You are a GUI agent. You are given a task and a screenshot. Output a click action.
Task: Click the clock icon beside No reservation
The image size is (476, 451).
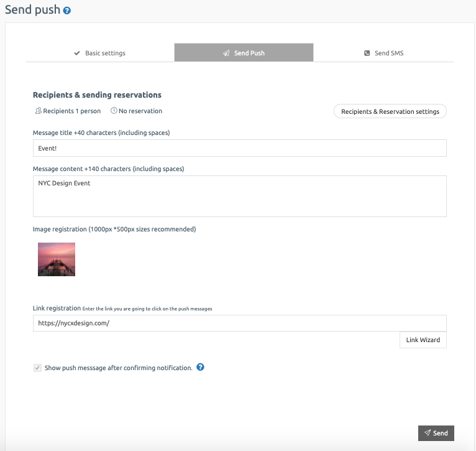[x=114, y=111]
